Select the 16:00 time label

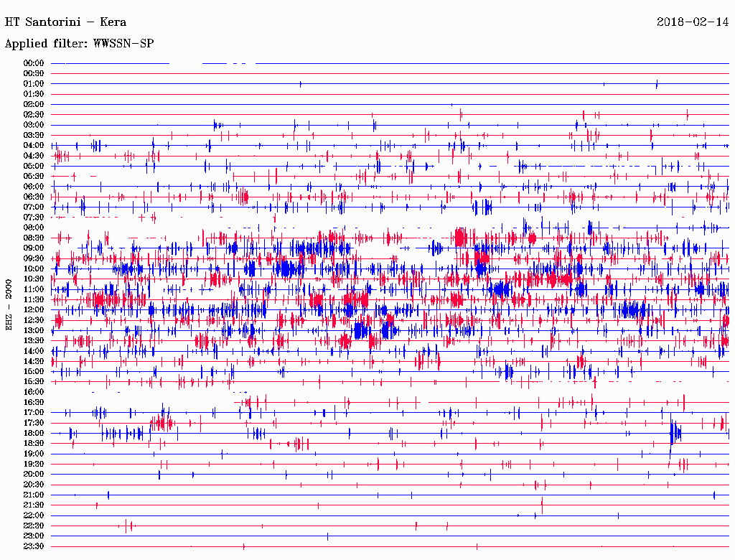pyautogui.click(x=34, y=392)
